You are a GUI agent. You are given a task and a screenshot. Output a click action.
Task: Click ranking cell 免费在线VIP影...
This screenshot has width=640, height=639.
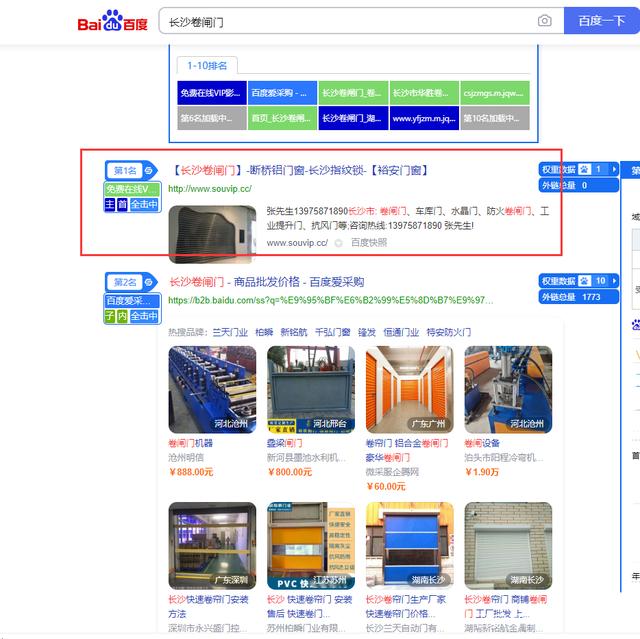coord(212,93)
